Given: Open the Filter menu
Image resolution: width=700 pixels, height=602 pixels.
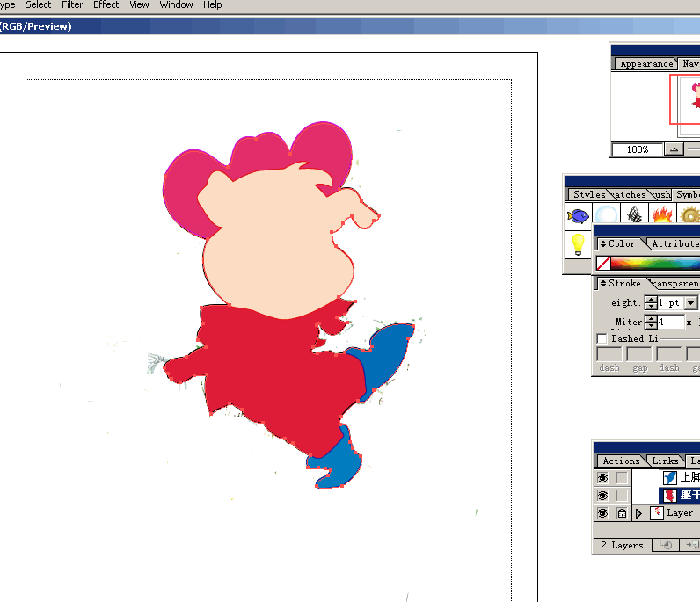Looking at the screenshot, I should 72,5.
